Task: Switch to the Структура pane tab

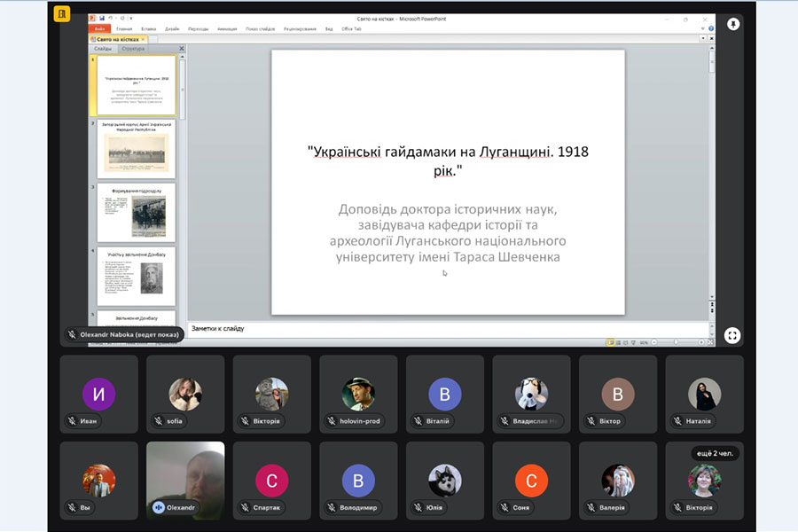Action: (x=134, y=49)
